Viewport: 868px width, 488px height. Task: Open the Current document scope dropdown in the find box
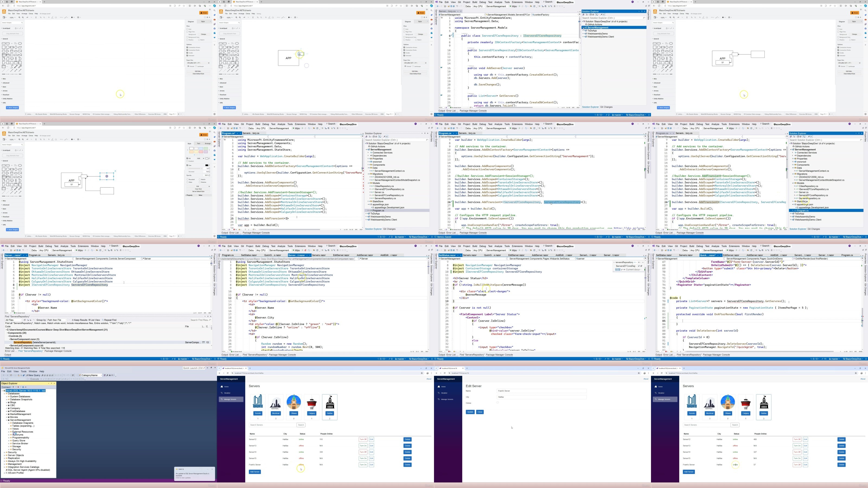click(x=634, y=270)
